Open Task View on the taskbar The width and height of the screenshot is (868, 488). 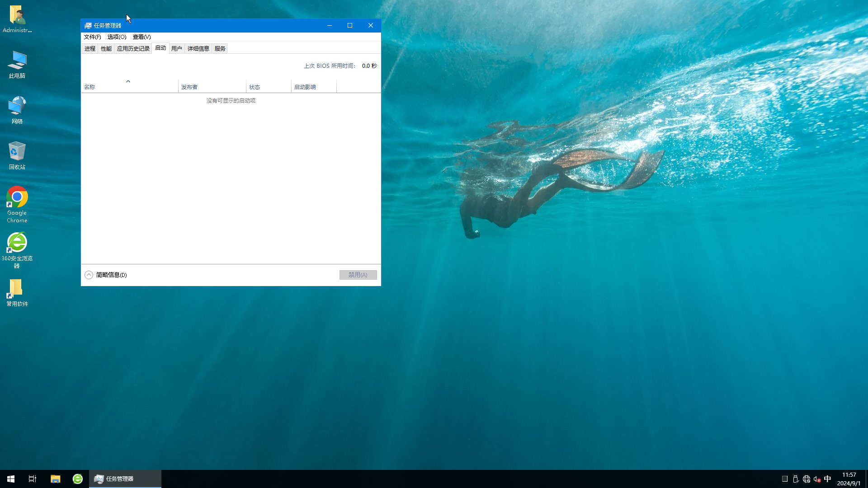(x=33, y=479)
